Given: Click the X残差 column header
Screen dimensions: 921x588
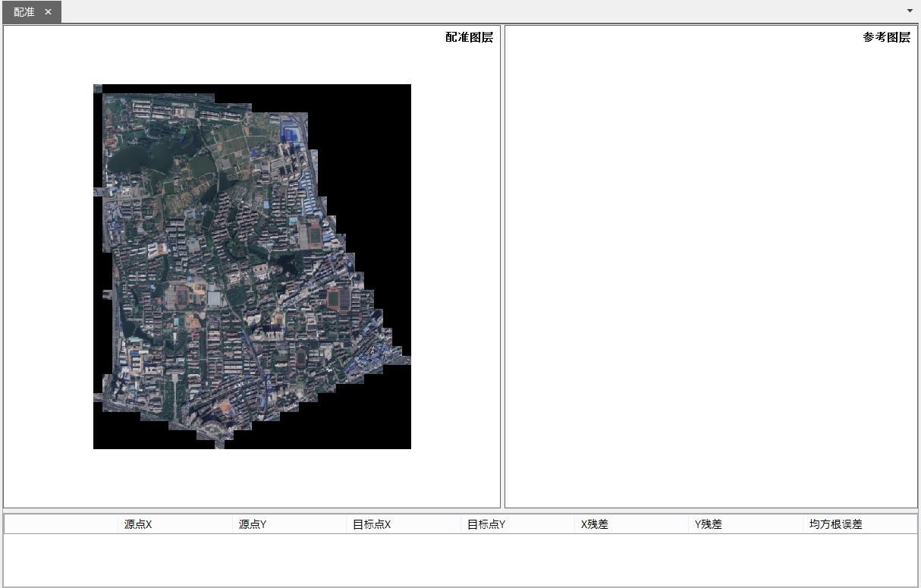Looking at the screenshot, I should coord(631,524).
